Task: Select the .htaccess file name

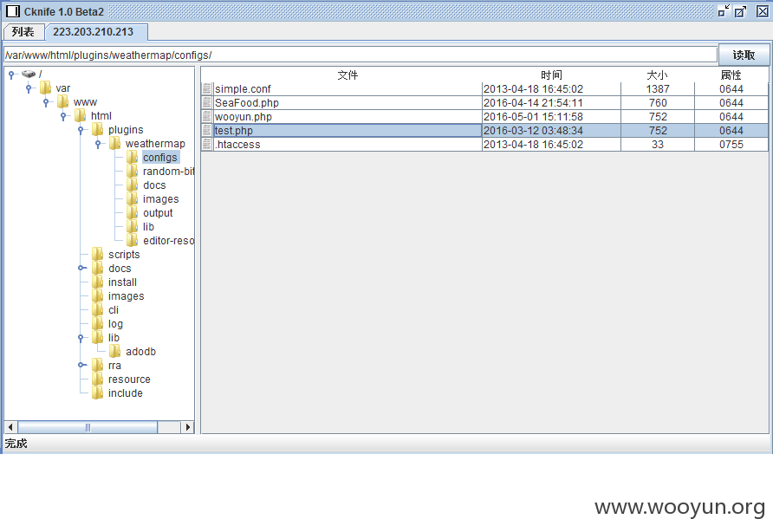Action: point(237,144)
